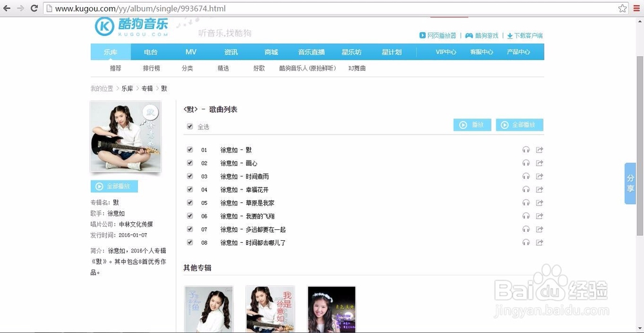Share song 01 默 with share icon
Image resolution: width=644 pixels, height=333 pixels.
coord(540,150)
